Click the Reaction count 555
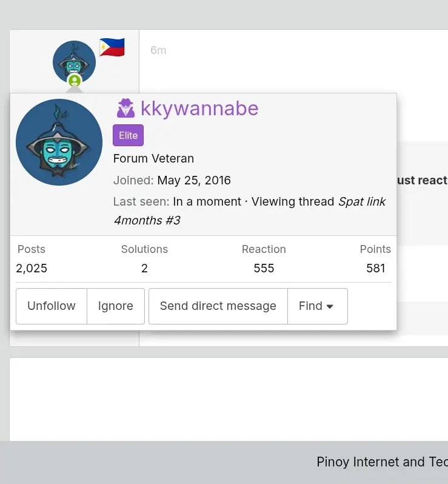Screen dimensions: 448x484 pyautogui.click(x=264, y=268)
